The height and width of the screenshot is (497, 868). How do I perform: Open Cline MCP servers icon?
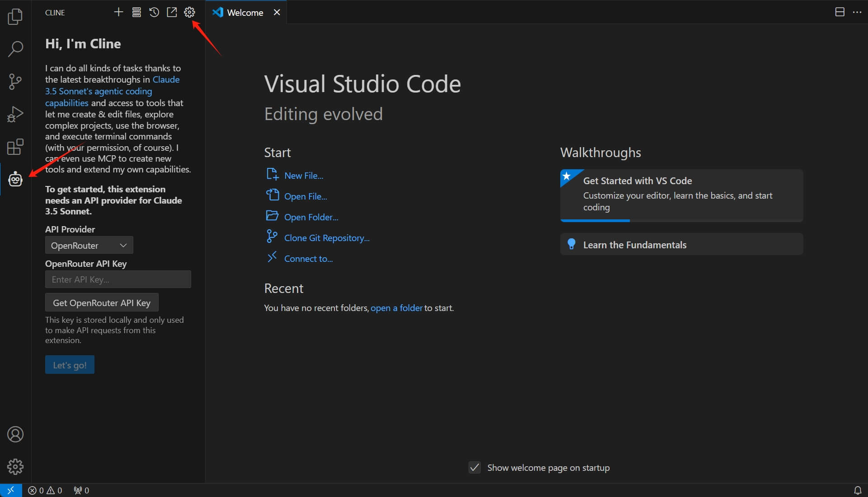point(136,12)
